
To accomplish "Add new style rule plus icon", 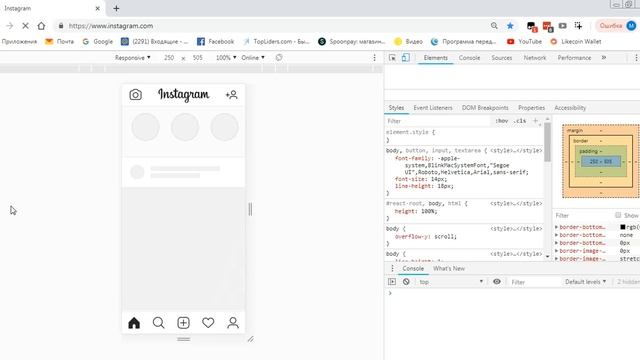I will coord(536,121).
